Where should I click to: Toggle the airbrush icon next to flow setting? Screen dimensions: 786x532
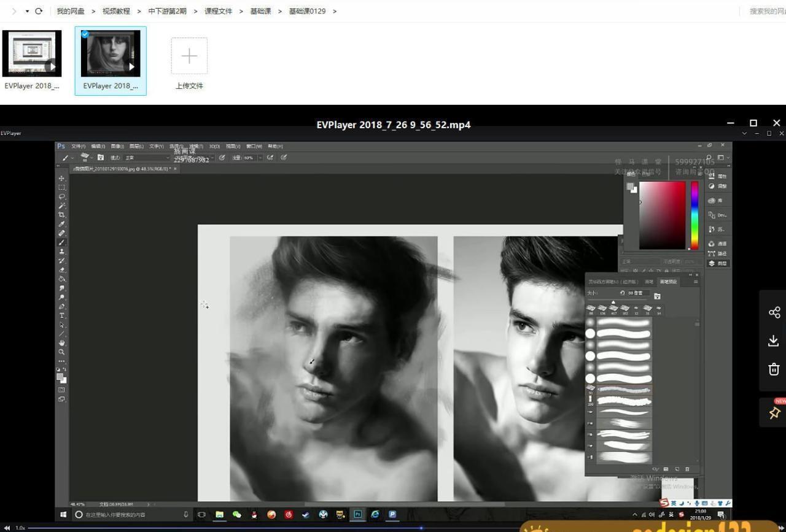click(270, 158)
